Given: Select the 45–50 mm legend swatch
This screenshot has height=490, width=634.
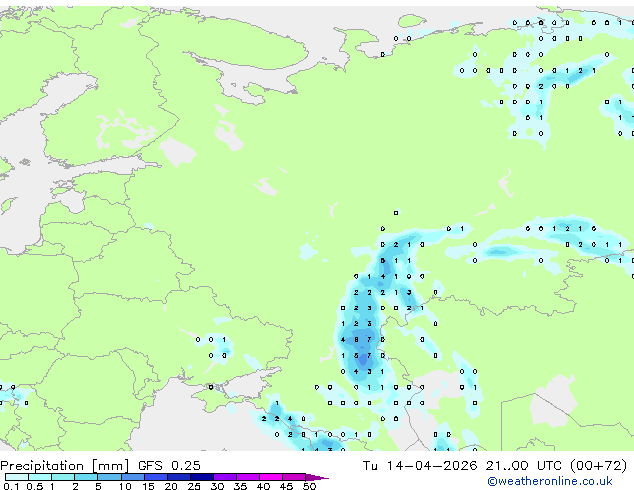Looking at the screenshot, I should [x=294, y=477].
